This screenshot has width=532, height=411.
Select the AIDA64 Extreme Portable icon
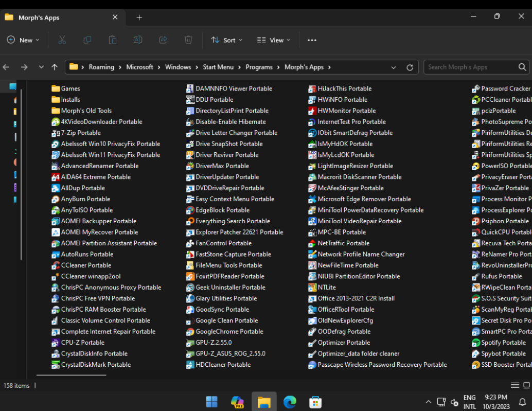pyautogui.click(x=56, y=177)
